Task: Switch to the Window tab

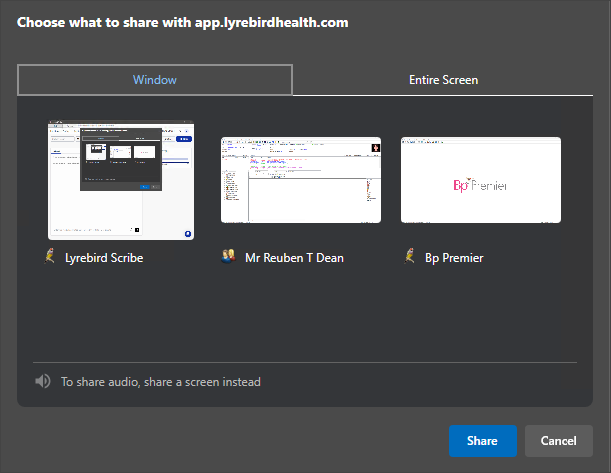Action: click(x=155, y=80)
